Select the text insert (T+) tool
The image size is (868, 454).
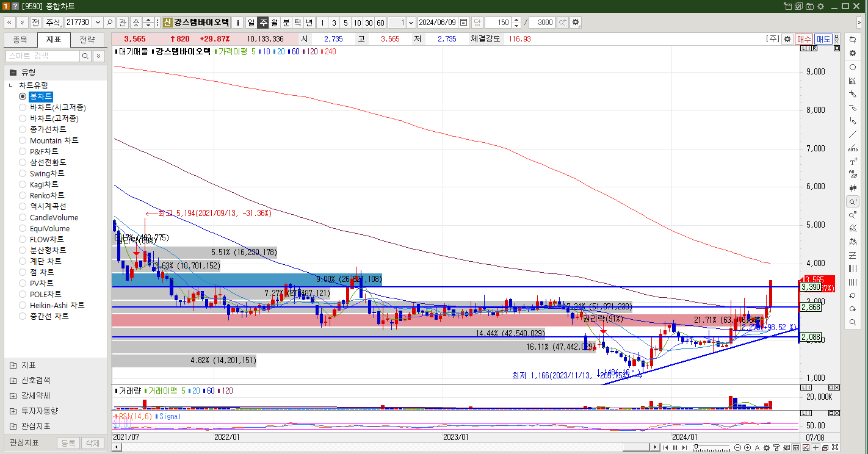[853, 162]
